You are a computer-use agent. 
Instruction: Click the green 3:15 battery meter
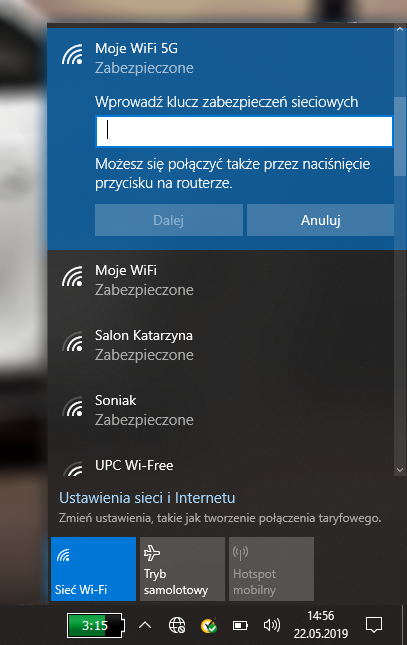tap(96, 626)
